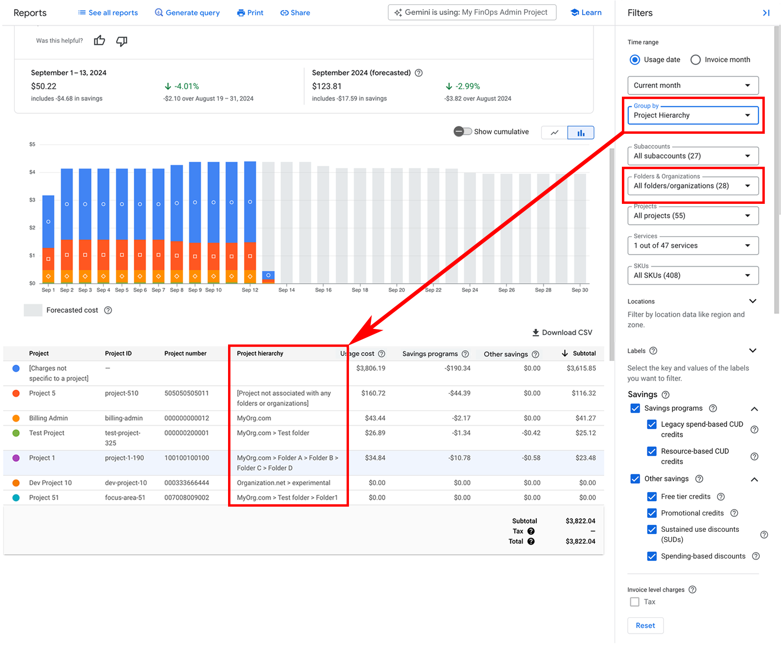Toggle Show cumulative on the chart
784x672 pixels.
[463, 131]
